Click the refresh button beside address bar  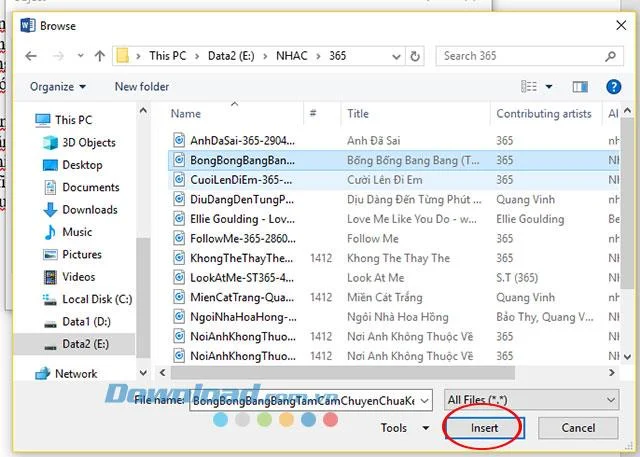point(418,56)
